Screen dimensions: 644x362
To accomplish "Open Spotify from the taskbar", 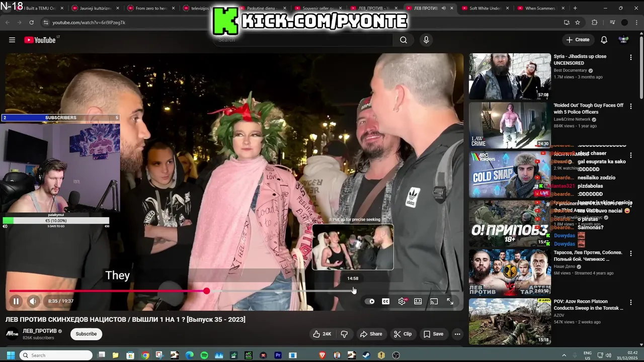I will (x=204, y=355).
